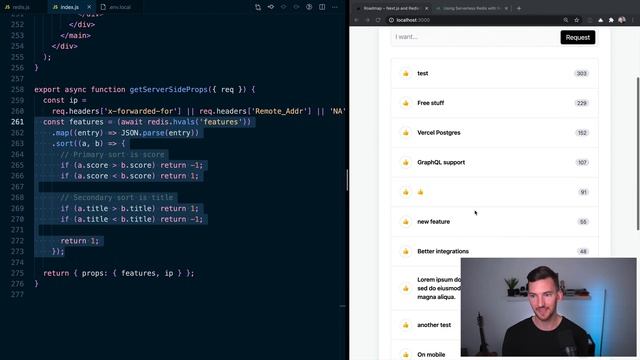
Task: Open the browser extensions puzzle icon
Action: pyautogui.click(x=611, y=20)
